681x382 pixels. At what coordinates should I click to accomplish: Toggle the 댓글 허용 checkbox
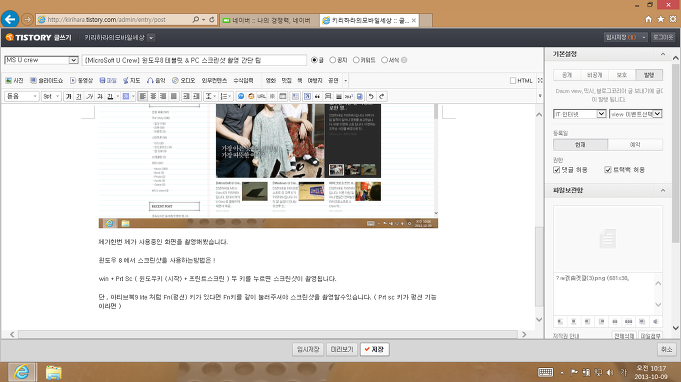(557, 170)
